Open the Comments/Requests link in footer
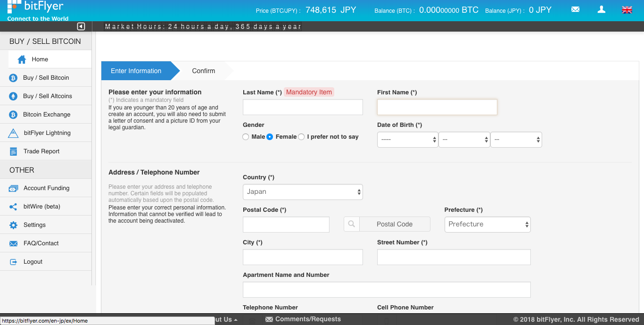The height and width of the screenshot is (325, 644). point(308,319)
